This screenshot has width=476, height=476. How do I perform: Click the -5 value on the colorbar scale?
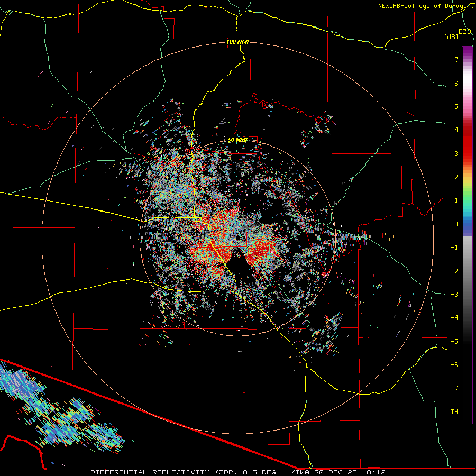pos(454,342)
